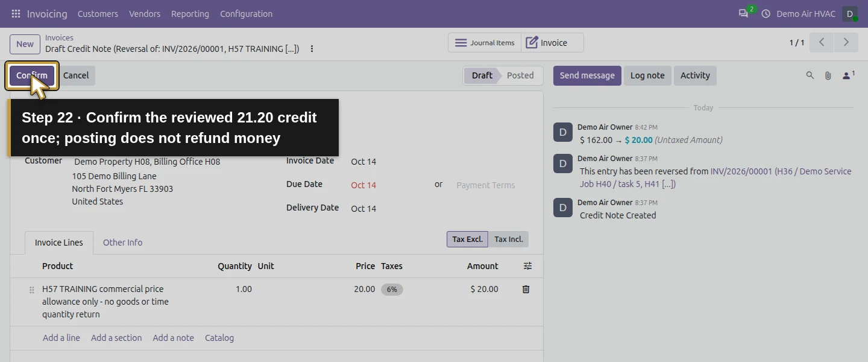Click the Price column header
The width and height of the screenshot is (868, 362).
[x=365, y=266]
